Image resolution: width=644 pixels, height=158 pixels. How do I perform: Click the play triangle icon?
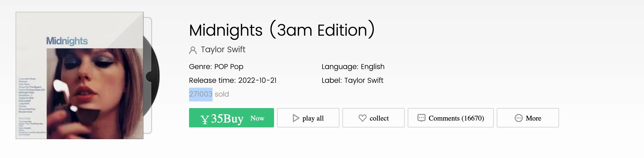296,118
